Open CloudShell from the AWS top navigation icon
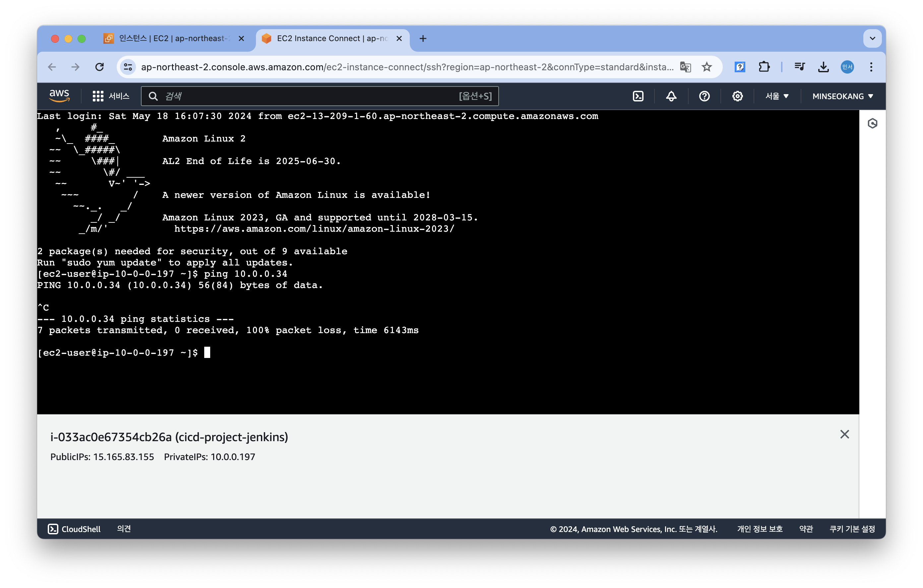 (638, 96)
